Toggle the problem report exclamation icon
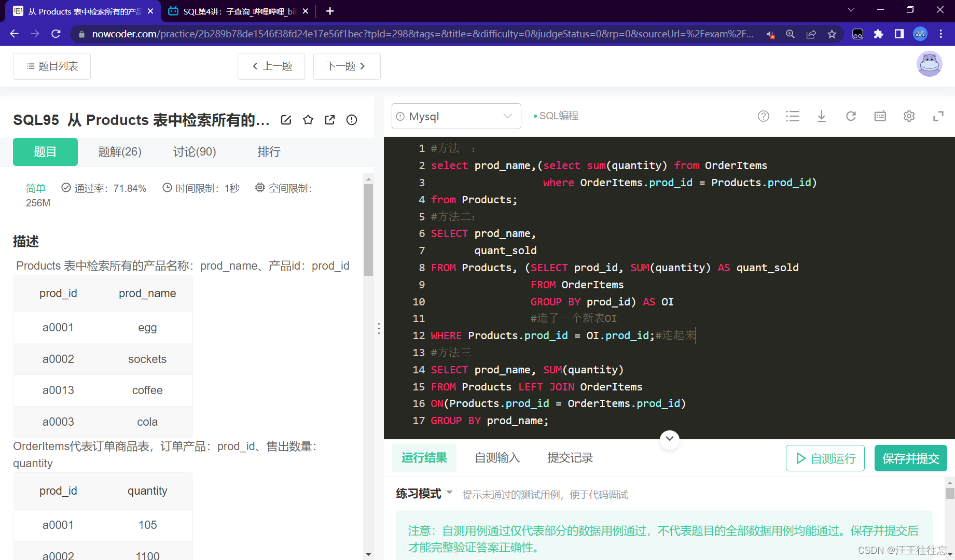The image size is (955, 560). click(x=352, y=120)
